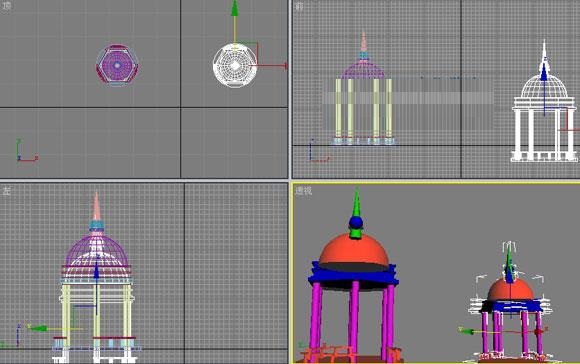Click the green Y-axis arrow in Perspective viewport
The height and width of the screenshot is (364, 580).
(467, 331)
